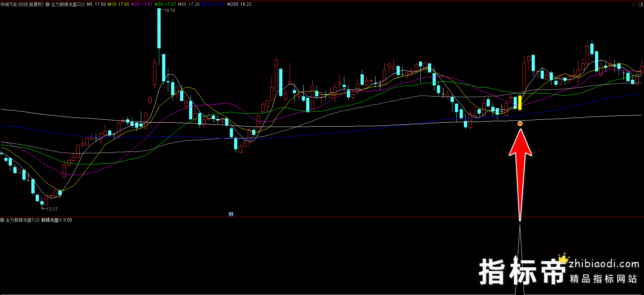Select the M20 magenta moving average label
This screenshot has height=295, width=644.
pos(142,4)
